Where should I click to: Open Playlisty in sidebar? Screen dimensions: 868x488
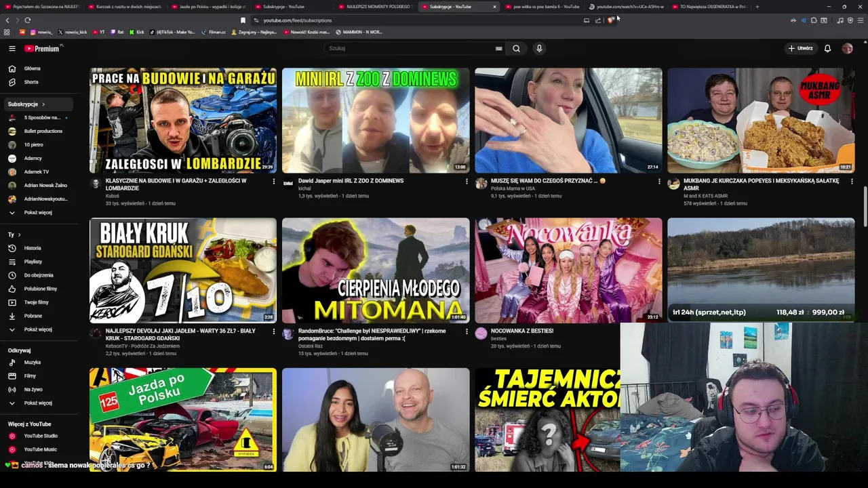[x=33, y=262]
